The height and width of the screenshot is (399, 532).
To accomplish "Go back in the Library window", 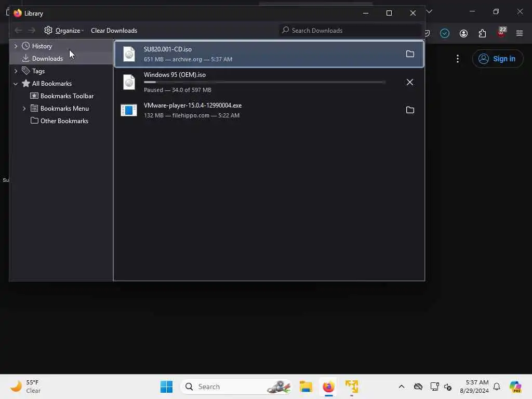I will pos(18,31).
